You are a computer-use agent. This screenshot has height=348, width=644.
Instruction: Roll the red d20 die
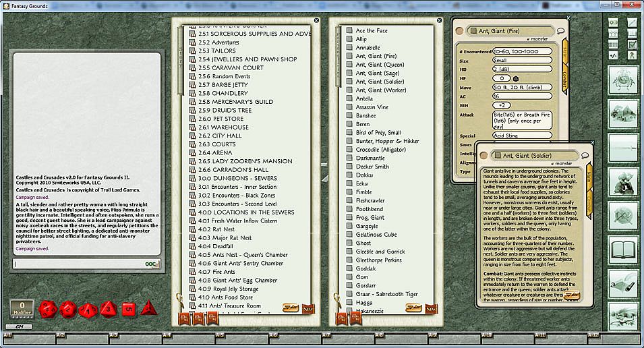coord(48,310)
